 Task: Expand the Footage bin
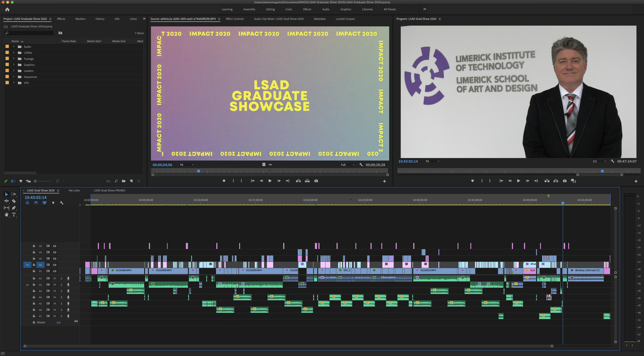tap(14, 59)
